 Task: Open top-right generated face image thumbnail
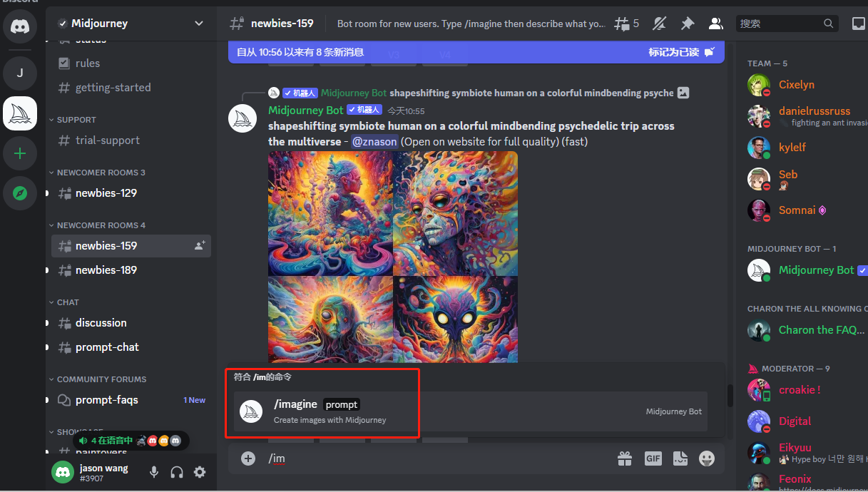[x=455, y=212]
